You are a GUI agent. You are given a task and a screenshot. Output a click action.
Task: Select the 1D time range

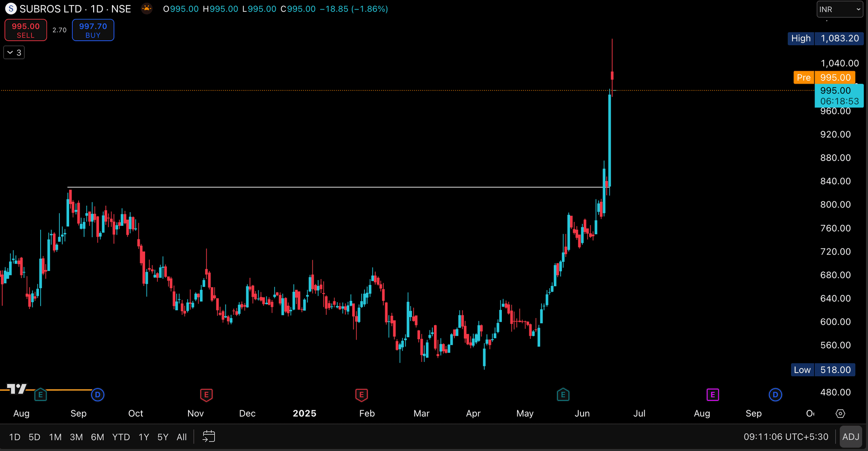pyautogui.click(x=15, y=437)
